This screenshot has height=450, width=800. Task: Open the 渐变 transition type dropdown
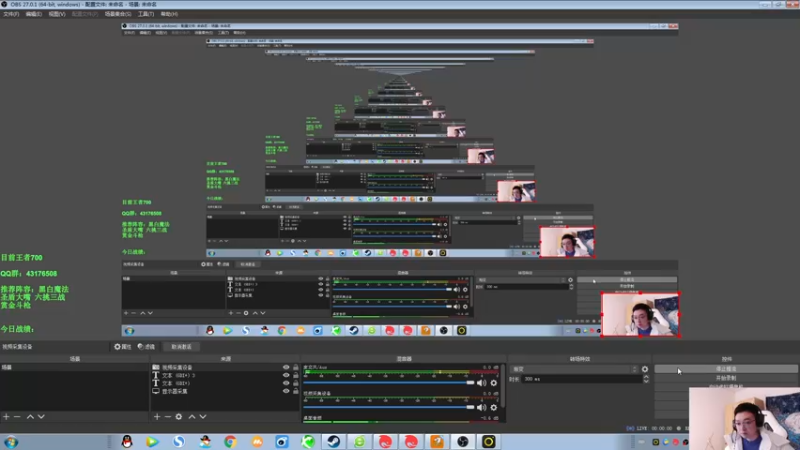(574, 369)
